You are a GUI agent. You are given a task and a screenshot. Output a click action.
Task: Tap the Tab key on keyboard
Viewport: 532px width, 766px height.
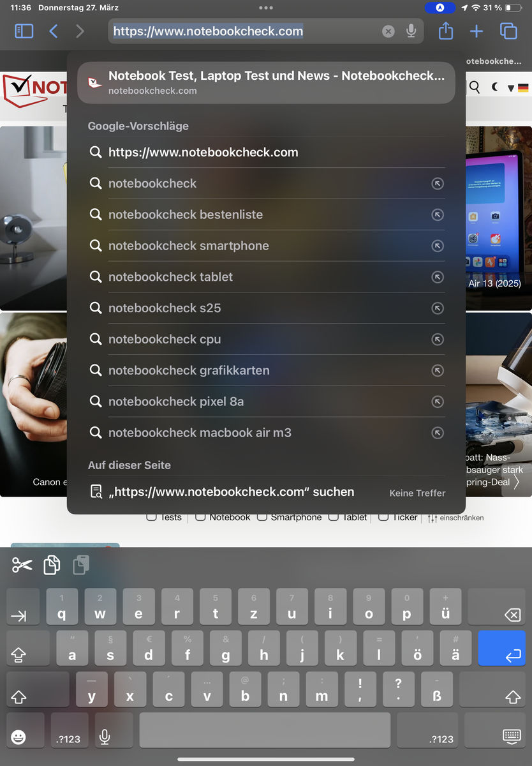(23, 606)
